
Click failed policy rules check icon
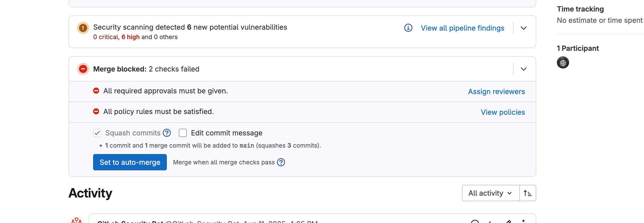point(96,111)
